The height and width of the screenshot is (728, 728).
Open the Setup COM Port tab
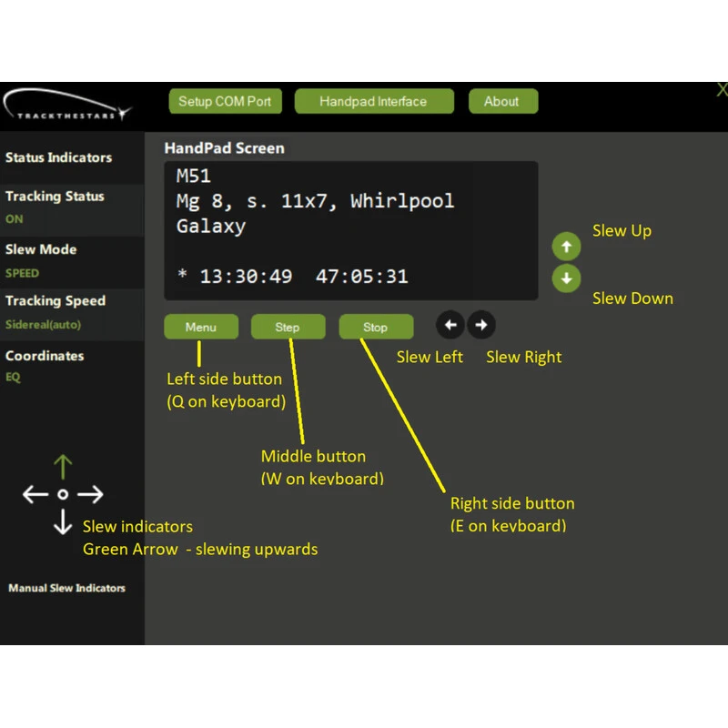pyautogui.click(x=225, y=101)
